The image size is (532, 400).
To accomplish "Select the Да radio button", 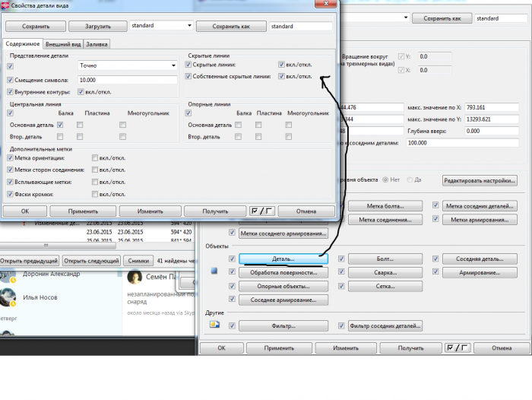I will click(x=410, y=179).
